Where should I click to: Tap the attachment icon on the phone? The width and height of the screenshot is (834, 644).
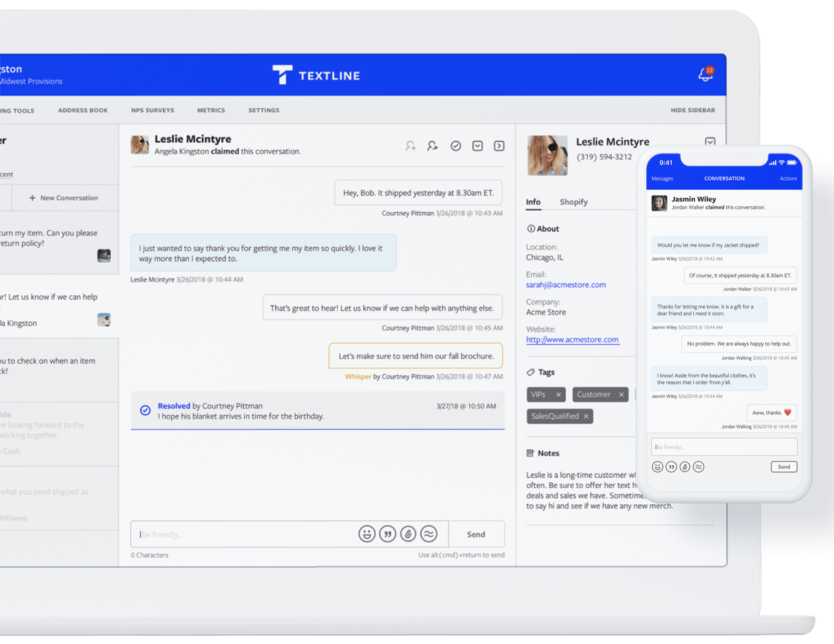[x=685, y=467]
